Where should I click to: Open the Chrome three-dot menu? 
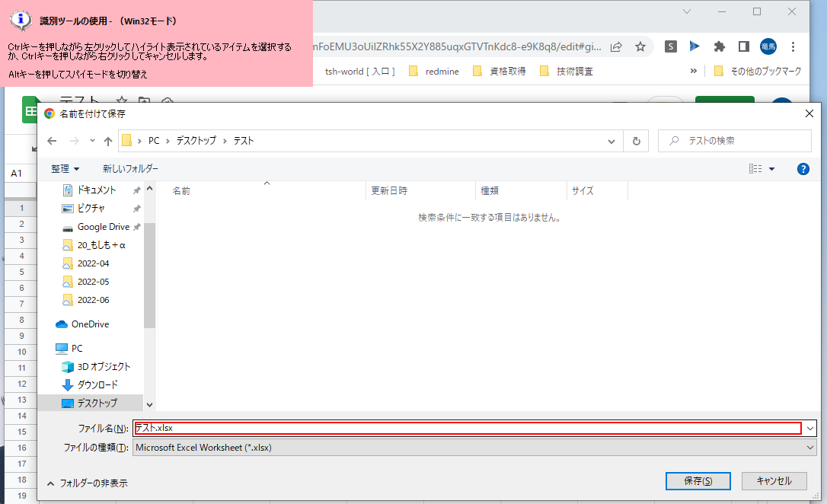[793, 46]
